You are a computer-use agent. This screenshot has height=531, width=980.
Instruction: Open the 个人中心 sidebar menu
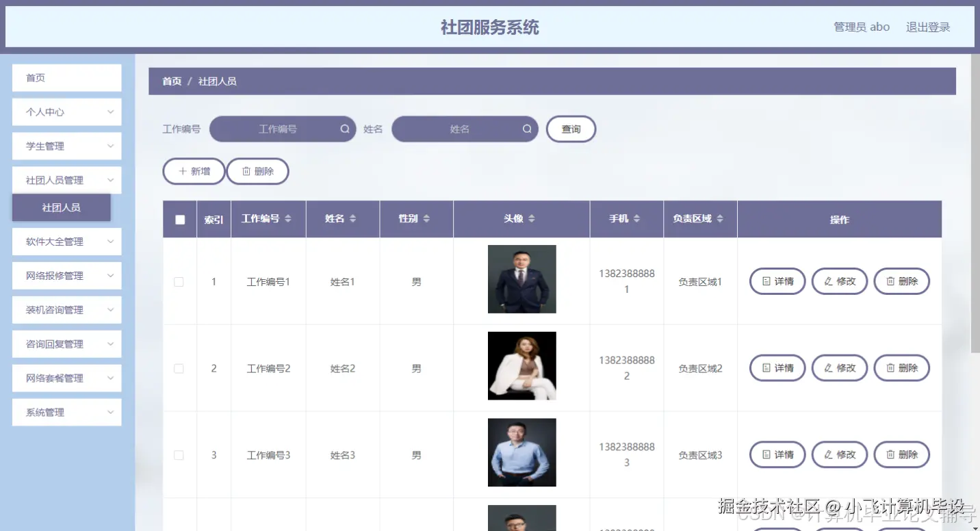point(67,112)
